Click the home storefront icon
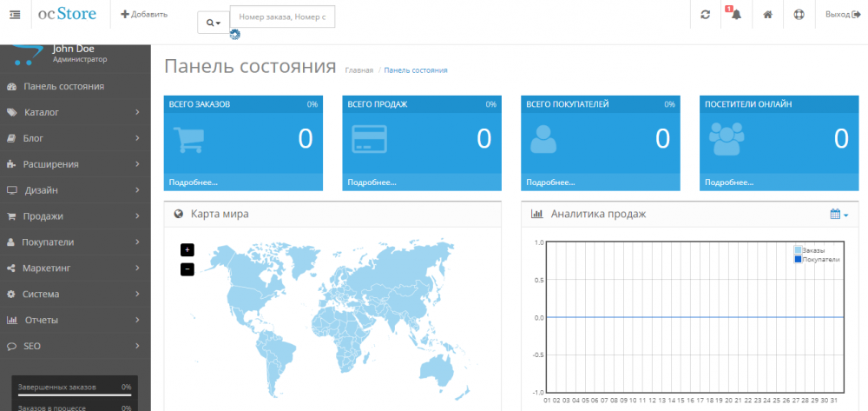 pyautogui.click(x=767, y=15)
